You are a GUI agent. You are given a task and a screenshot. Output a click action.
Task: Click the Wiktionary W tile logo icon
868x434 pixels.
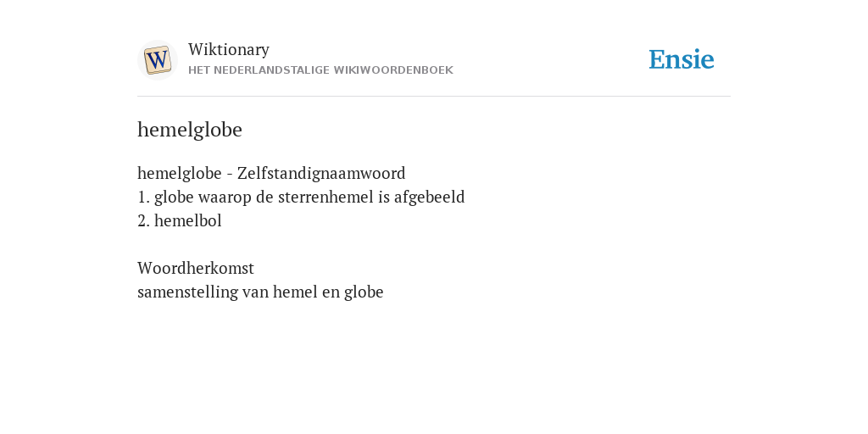pyautogui.click(x=157, y=60)
